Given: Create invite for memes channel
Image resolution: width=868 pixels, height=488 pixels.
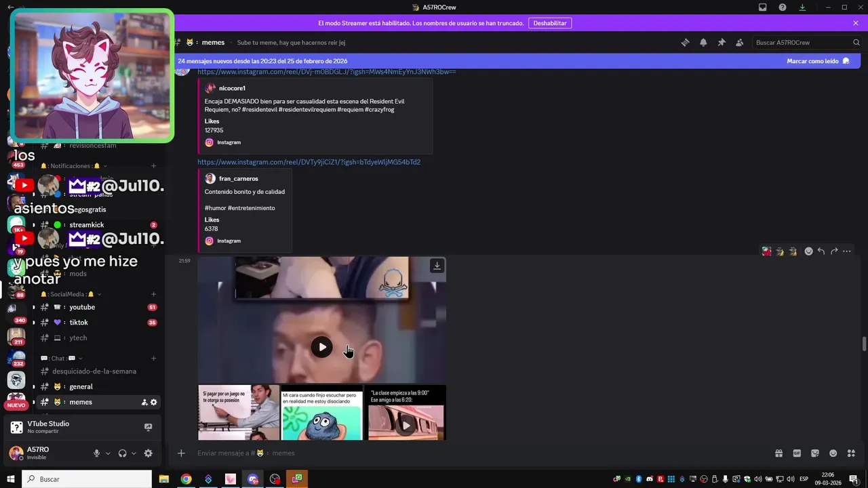Looking at the screenshot, I should [144, 402].
